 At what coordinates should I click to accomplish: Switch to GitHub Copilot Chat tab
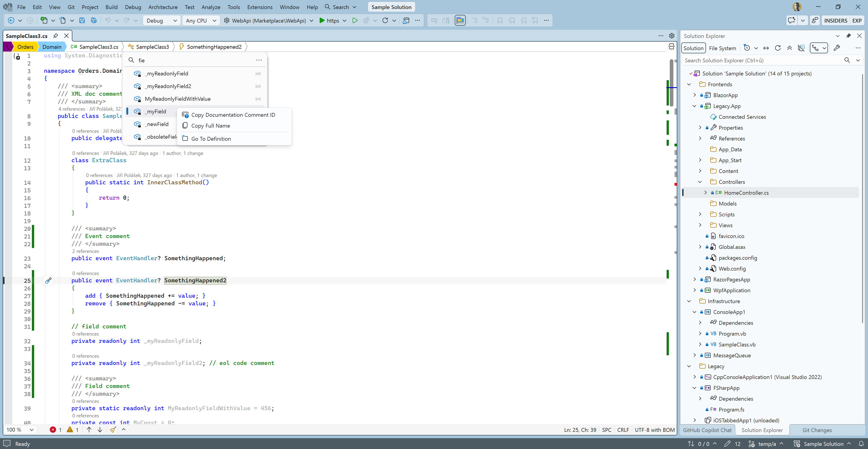(707, 430)
